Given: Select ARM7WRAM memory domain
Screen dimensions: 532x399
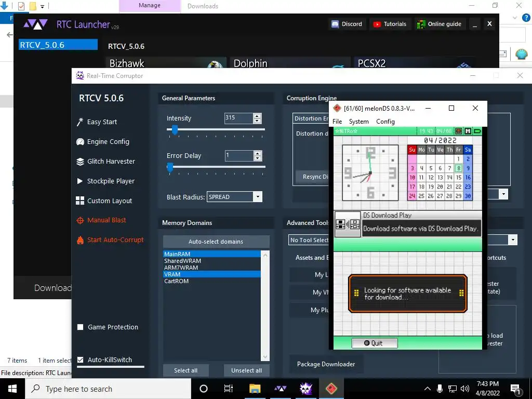Looking at the screenshot, I should [x=212, y=268].
